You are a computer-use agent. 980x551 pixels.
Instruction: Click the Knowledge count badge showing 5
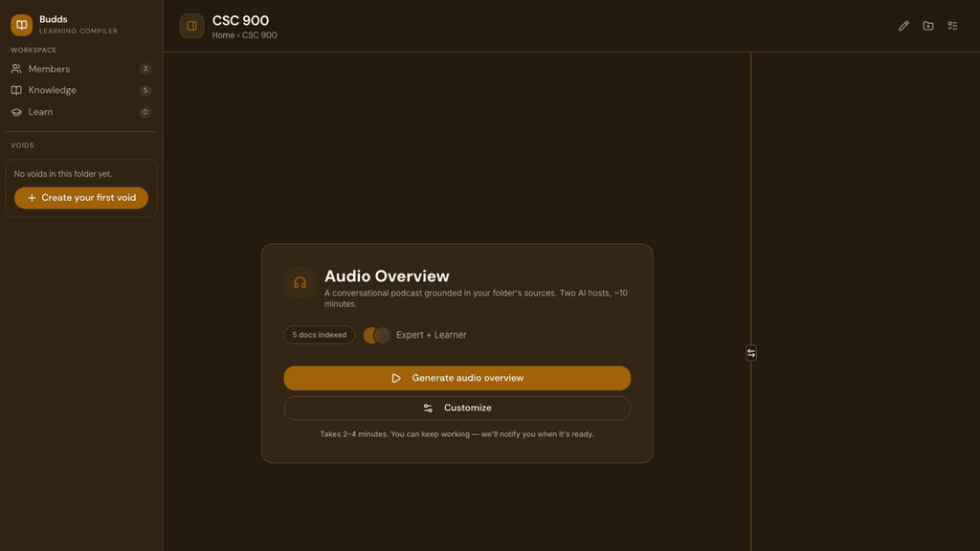tap(145, 90)
